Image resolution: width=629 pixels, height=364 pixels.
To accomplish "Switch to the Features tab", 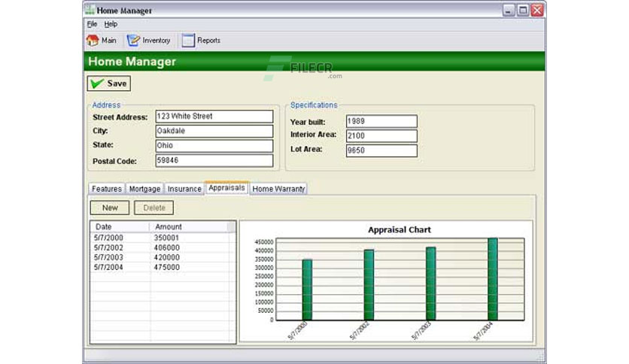I will tap(107, 189).
